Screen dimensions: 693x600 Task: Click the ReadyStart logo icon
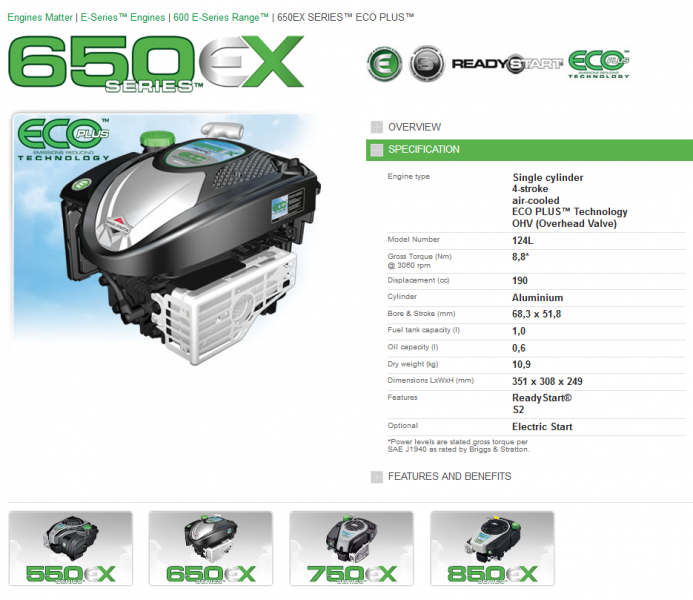[507, 64]
